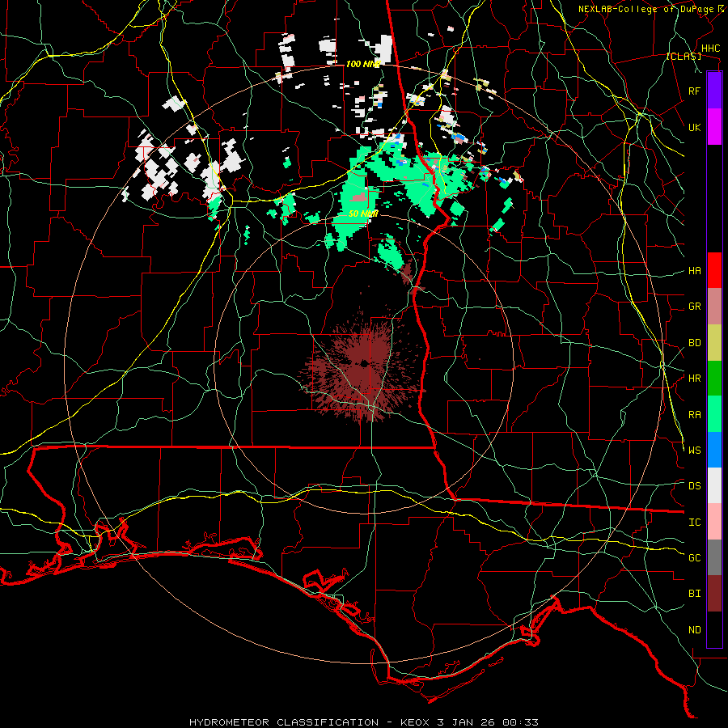Click the IC legend label
Screen dimensions: 728x728
(695, 523)
